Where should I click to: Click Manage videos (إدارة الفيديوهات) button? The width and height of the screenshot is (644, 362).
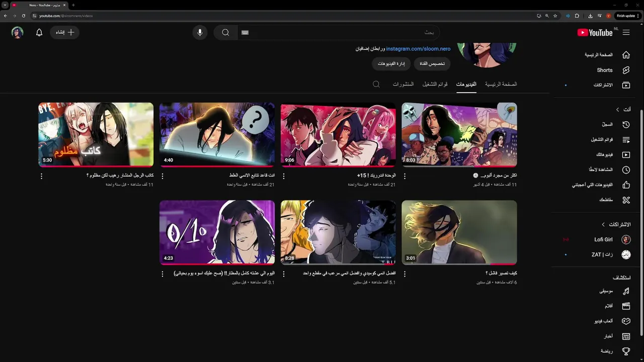(x=391, y=64)
